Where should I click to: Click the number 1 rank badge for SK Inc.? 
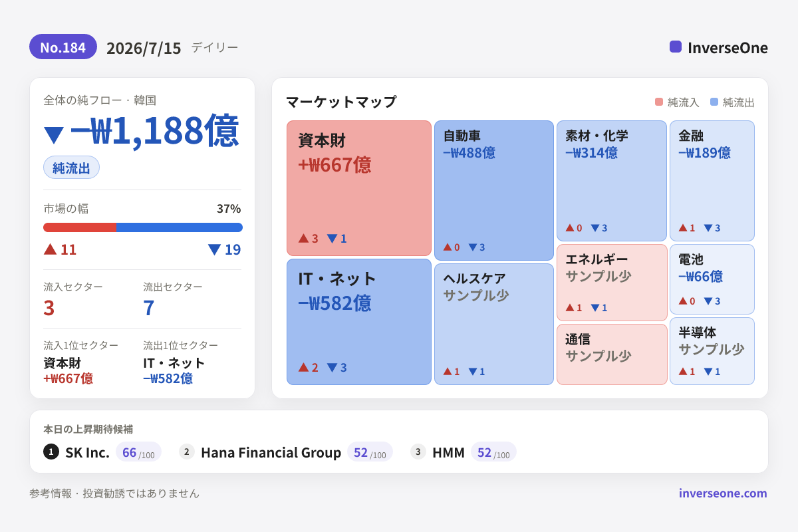(51, 452)
